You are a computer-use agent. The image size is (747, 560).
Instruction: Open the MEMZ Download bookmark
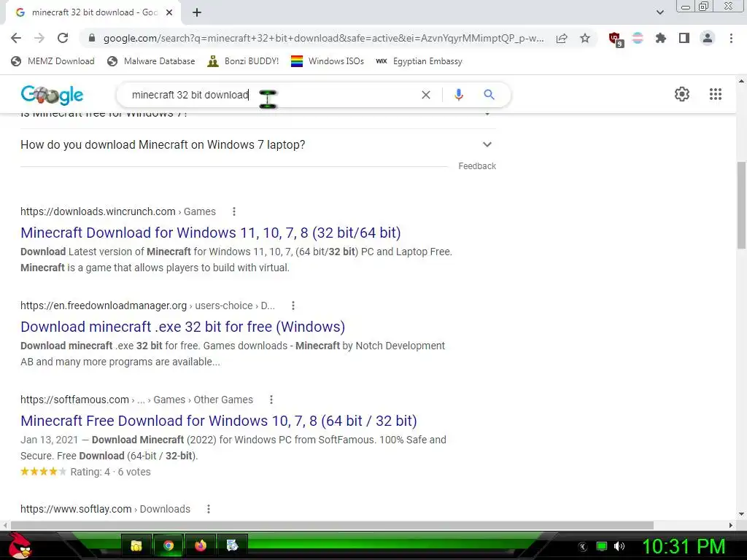[53, 61]
